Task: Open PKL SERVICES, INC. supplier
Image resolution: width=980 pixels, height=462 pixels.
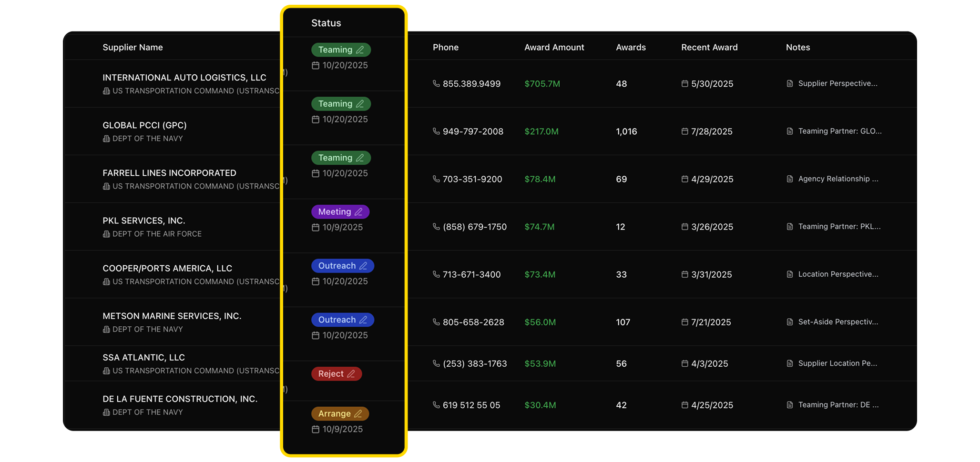Action: 144,221
